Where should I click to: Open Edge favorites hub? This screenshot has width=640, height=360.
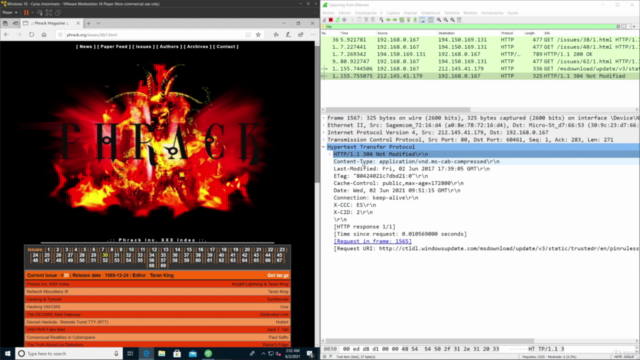click(276, 35)
